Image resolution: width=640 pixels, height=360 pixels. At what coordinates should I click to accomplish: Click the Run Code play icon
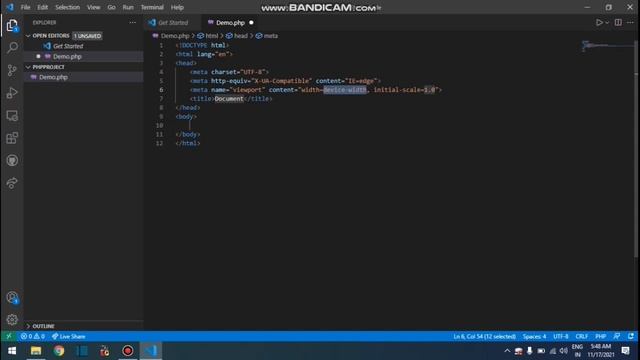pyautogui.click(x=599, y=22)
